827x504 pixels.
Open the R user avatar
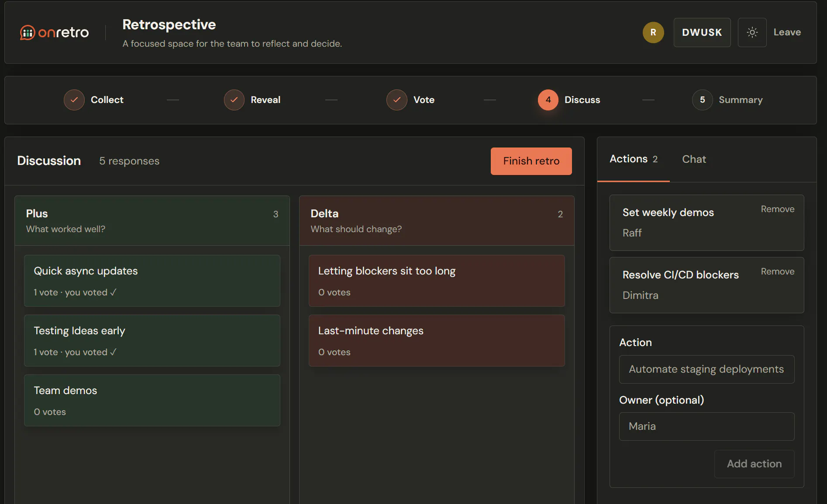point(653,32)
